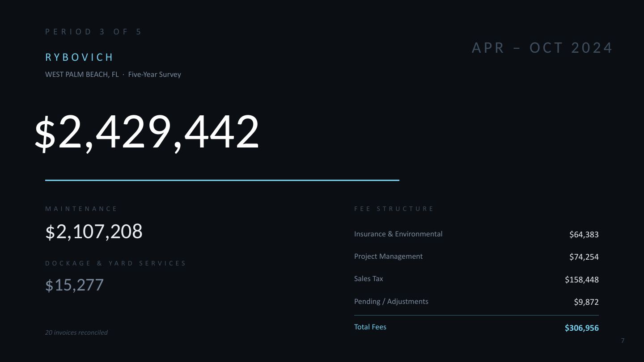Click the MAINTENANCE section label
The image size is (644, 362).
point(81,209)
